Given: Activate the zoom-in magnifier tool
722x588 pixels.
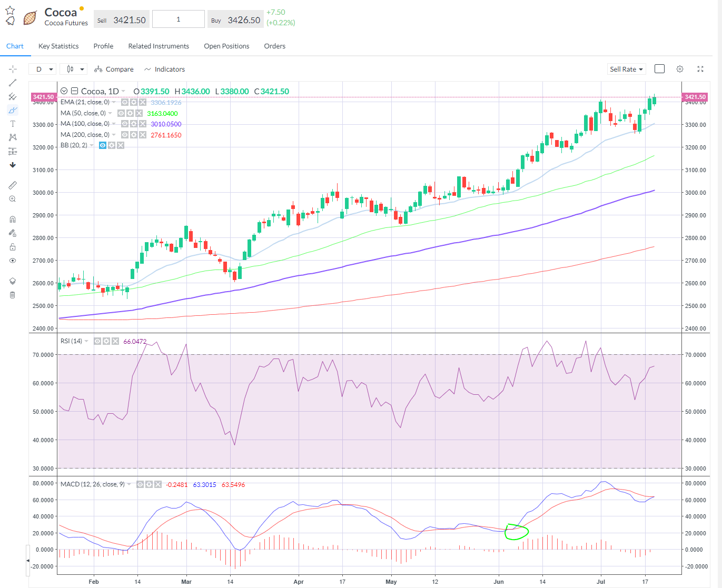Looking at the screenshot, I should tap(13, 199).
